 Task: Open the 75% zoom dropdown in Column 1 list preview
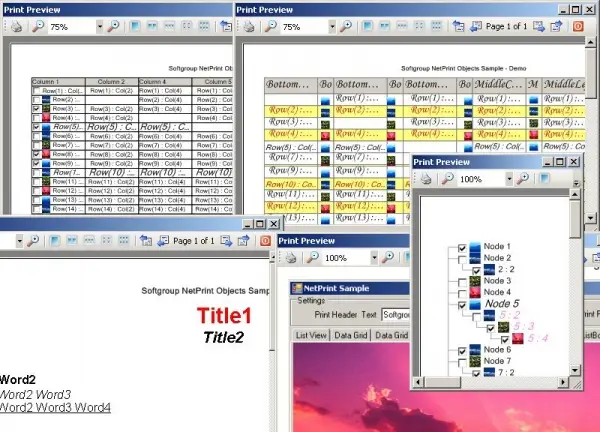tap(99, 26)
